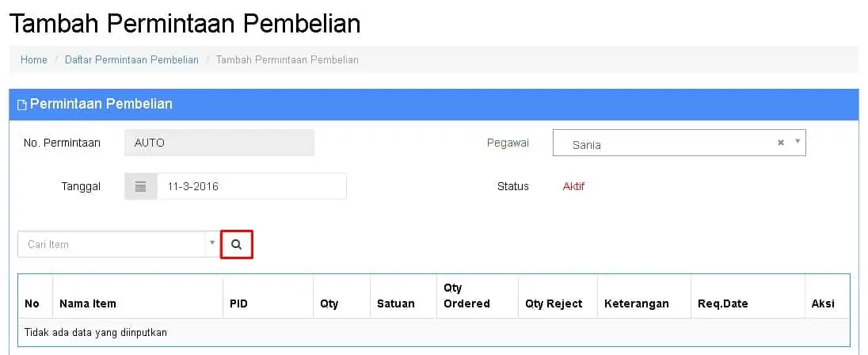
Task: Click the Req.Date column header
Action: [723, 303]
